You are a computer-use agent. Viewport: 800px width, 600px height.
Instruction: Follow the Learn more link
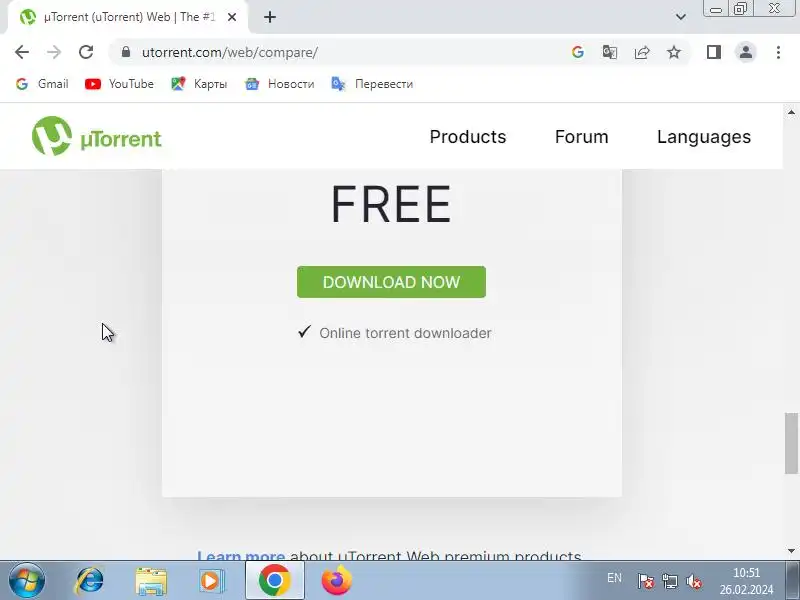pos(241,555)
